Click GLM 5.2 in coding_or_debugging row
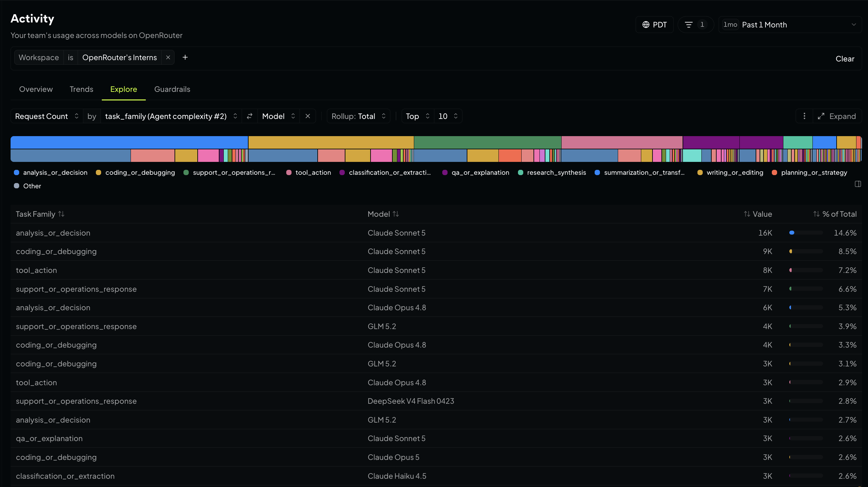This screenshot has height=487, width=868. [382, 364]
